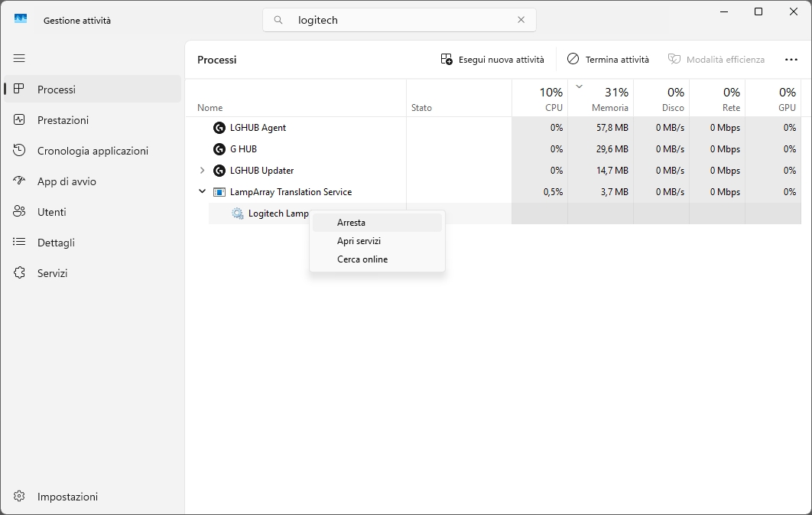Screen dimensions: 812x515
Task: Open the Prestazioni page
Action: [x=93, y=120]
